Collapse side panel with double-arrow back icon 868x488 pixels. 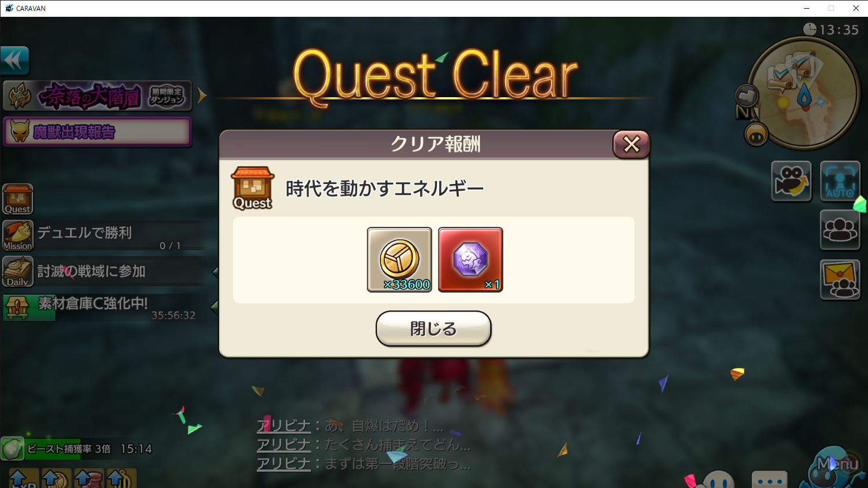[x=14, y=60]
